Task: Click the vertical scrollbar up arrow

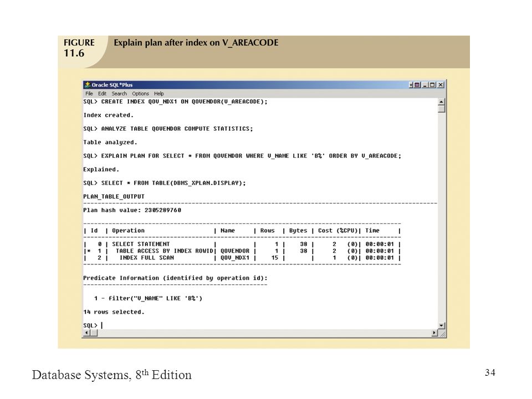Action: [x=441, y=101]
